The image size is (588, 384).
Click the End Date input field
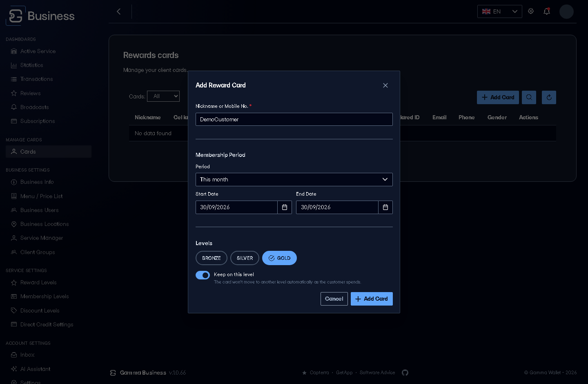(x=337, y=207)
